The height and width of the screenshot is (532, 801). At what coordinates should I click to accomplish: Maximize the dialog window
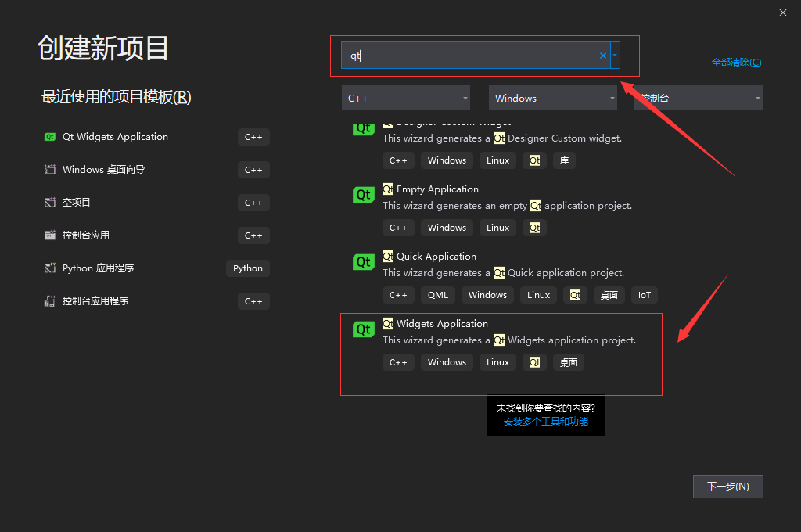click(x=745, y=13)
